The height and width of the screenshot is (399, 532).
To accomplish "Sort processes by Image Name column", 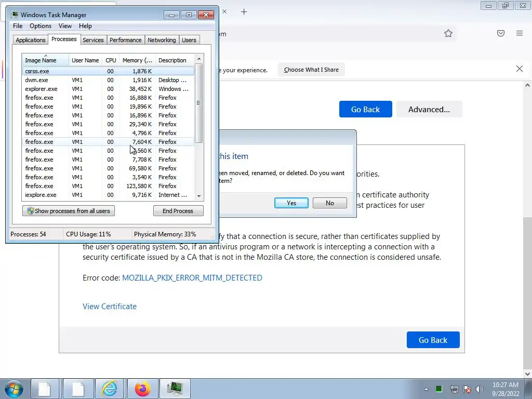I will point(46,60).
